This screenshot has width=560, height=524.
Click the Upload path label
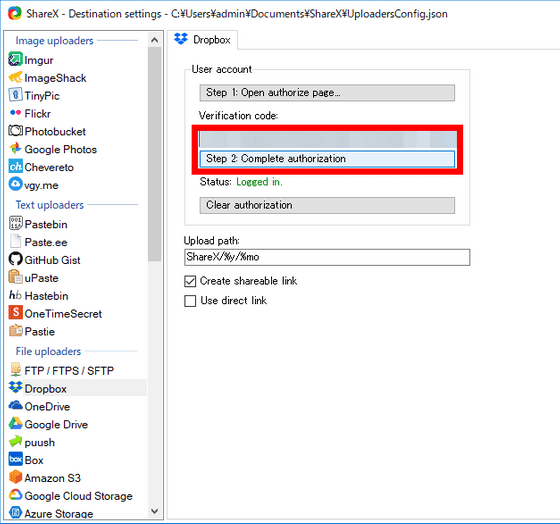click(x=211, y=241)
